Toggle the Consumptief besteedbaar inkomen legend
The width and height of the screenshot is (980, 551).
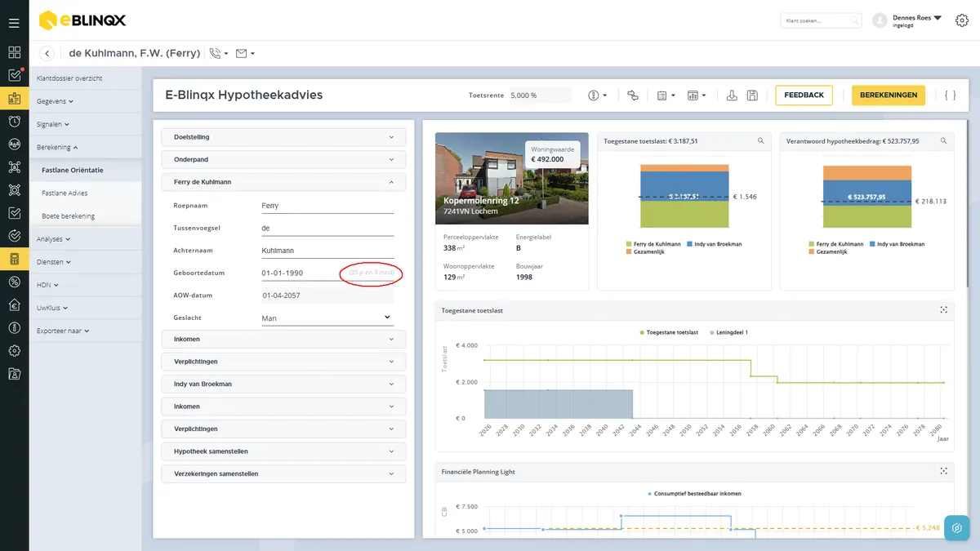click(694, 494)
